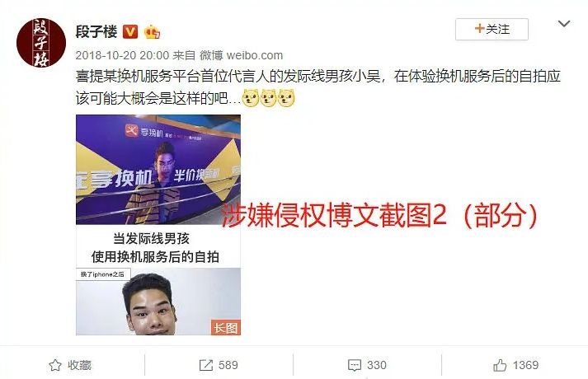Click the orange verified V badge
Image resolution: width=588 pixels, height=379 pixels.
point(130,32)
